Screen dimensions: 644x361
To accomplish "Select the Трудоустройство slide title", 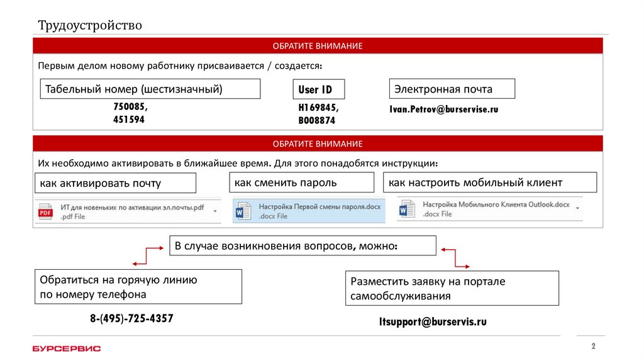I will [90, 25].
